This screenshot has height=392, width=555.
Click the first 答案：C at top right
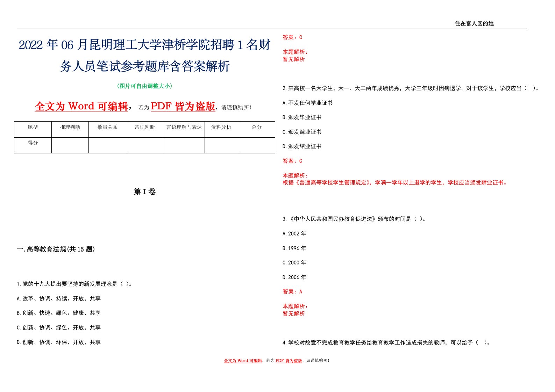(292, 37)
